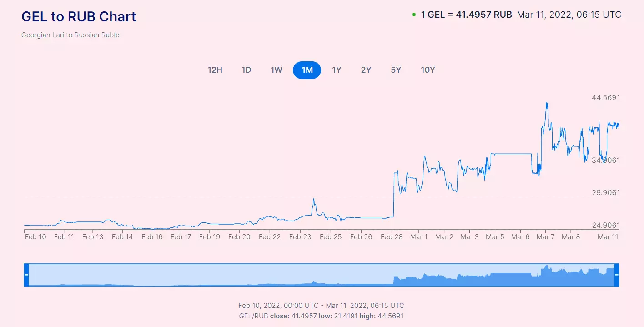Click the Georgian Lari to Russian Ruble subtitle

click(x=70, y=35)
